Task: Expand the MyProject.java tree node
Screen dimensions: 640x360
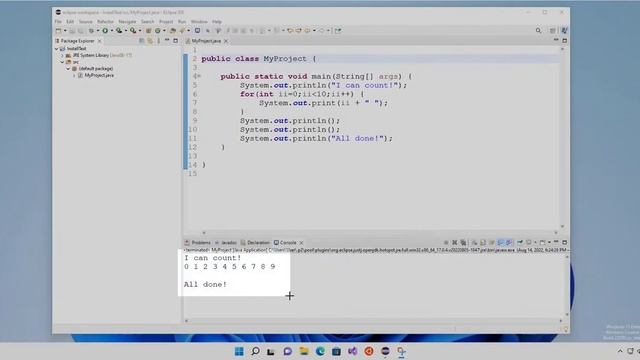Action: [x=74, y=76]
